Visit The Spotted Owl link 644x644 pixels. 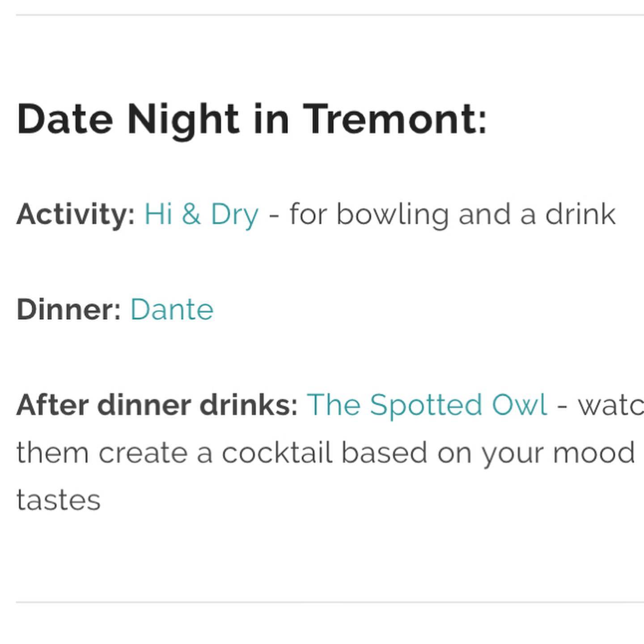point(427,405)
